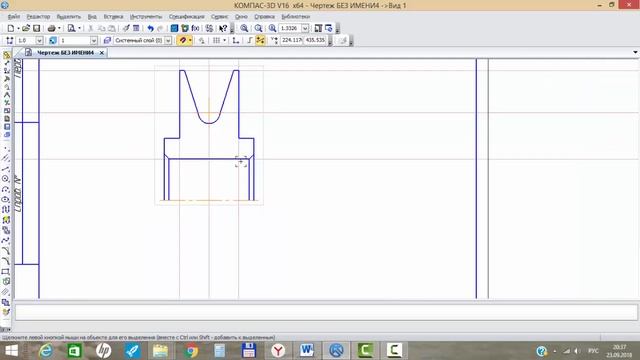640x360 pixels.
Task: Toggle orthogonal drawing mode
Action: pos(250,40)
